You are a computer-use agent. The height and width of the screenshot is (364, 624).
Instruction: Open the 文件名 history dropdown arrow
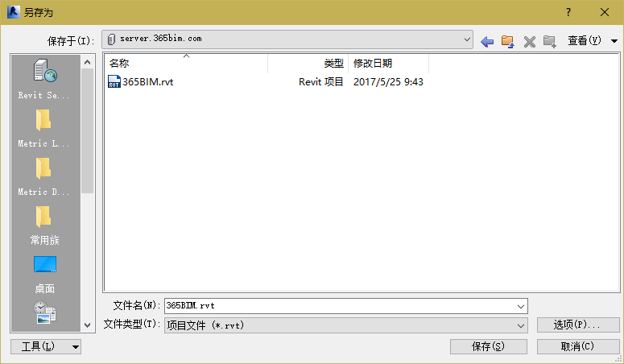[520, 306]
